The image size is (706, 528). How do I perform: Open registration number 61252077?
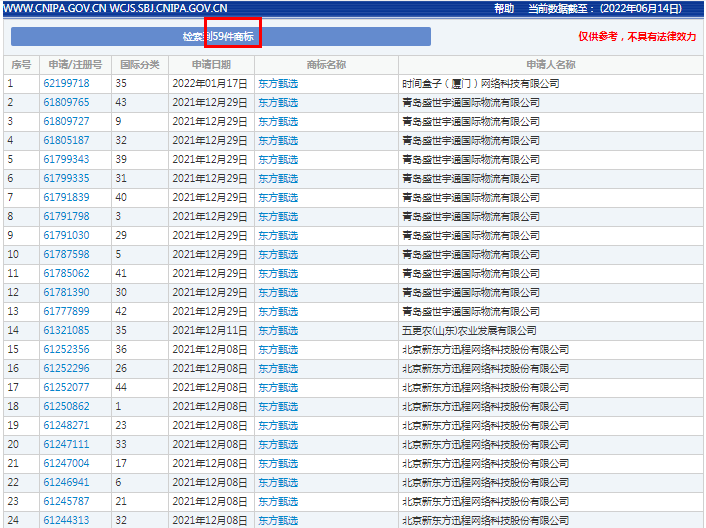66,387
